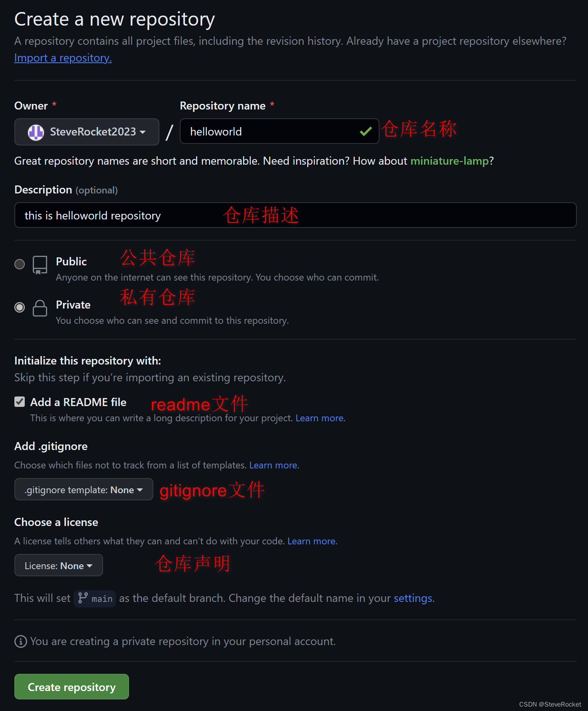Open the License: None dropdown
Viewport: 588px width, 711px height.
tap(59, 565)
